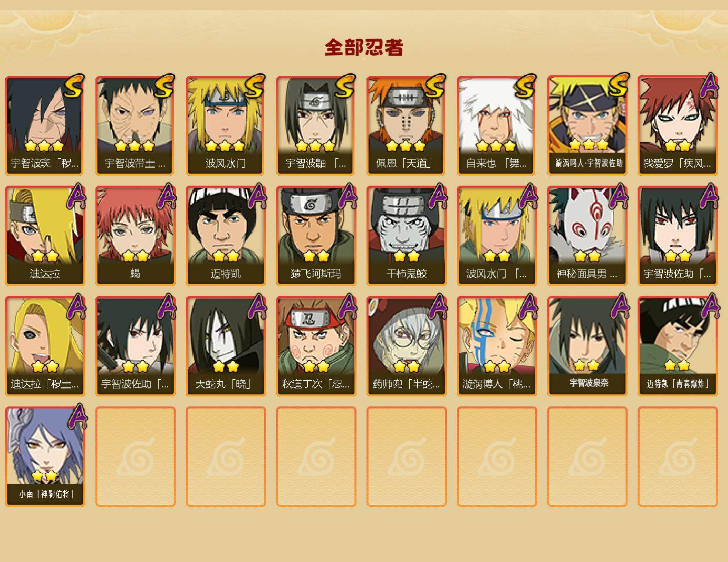Open the 迈特凯 ninja card
Viewport: 728px width, 562px height.
(225, 236)
